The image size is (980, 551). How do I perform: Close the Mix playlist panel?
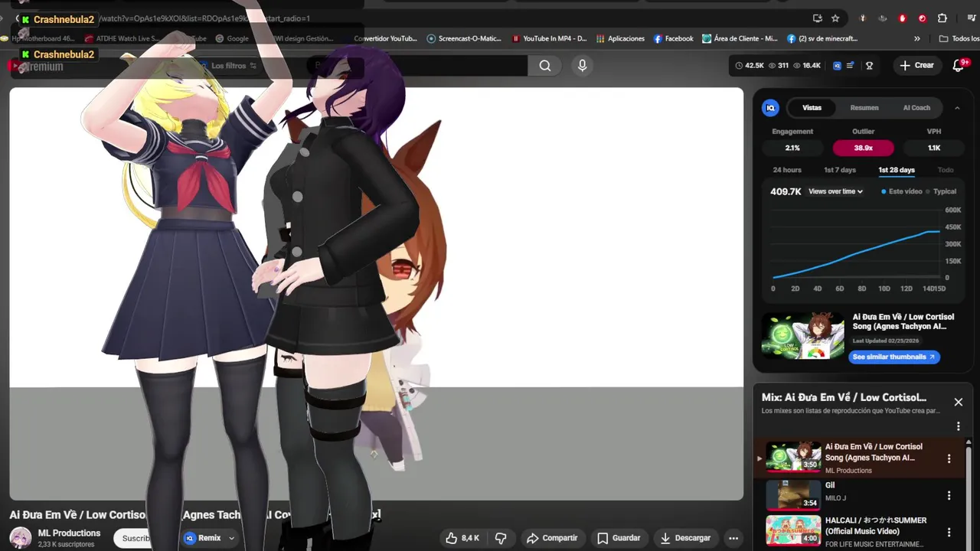(958, 402)
